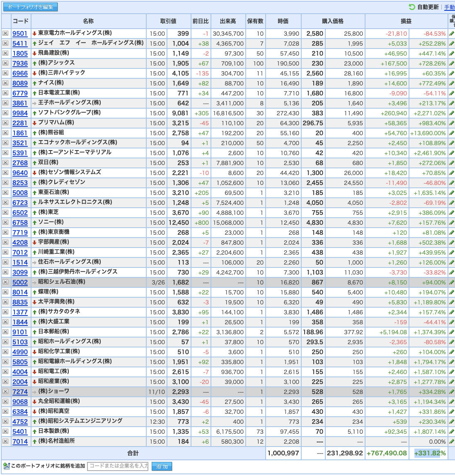Click the ポートフォリオを編集 button
This screenshot has width=455, height=476.
coord(30,7)
